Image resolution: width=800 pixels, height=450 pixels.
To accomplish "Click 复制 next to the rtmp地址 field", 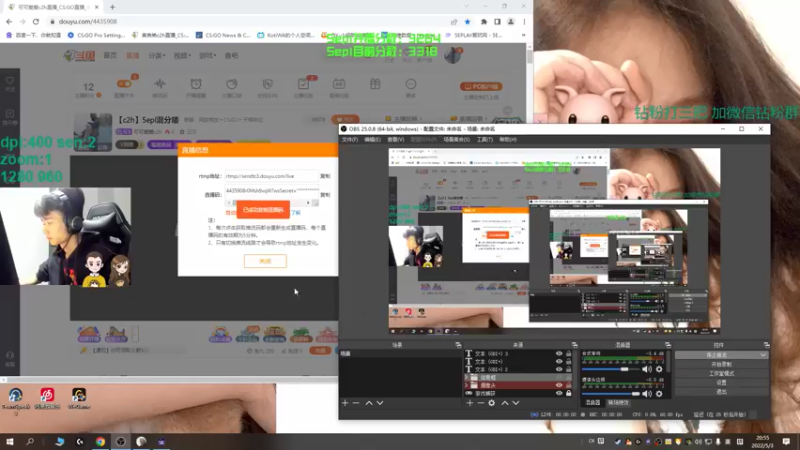I will 325,176.
